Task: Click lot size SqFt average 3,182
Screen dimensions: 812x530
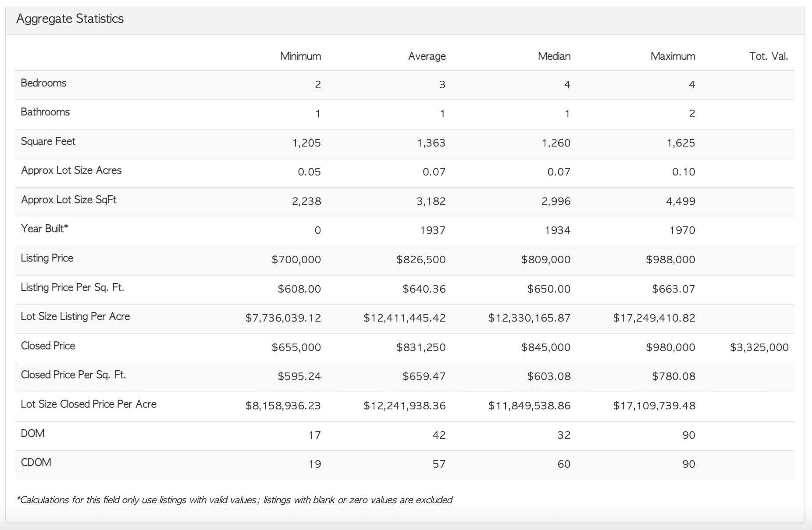Action: point(431,201)
